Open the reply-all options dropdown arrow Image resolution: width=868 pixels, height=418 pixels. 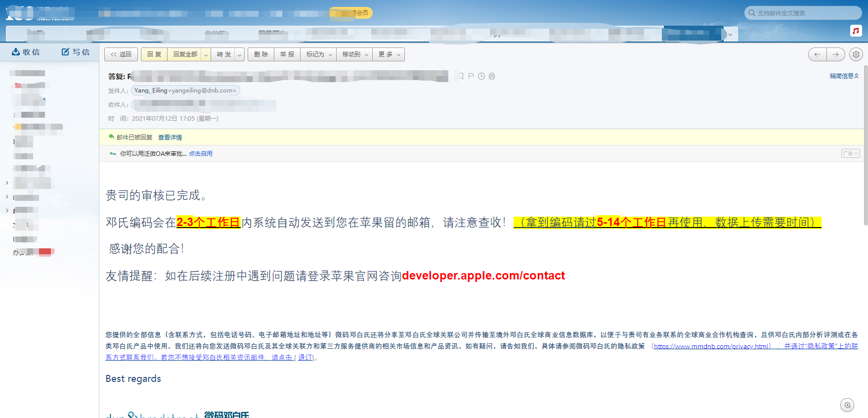(206, 54)
